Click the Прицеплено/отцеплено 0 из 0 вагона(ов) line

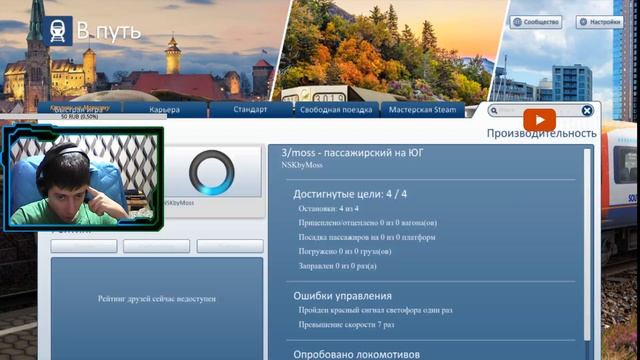click(368, 223)
